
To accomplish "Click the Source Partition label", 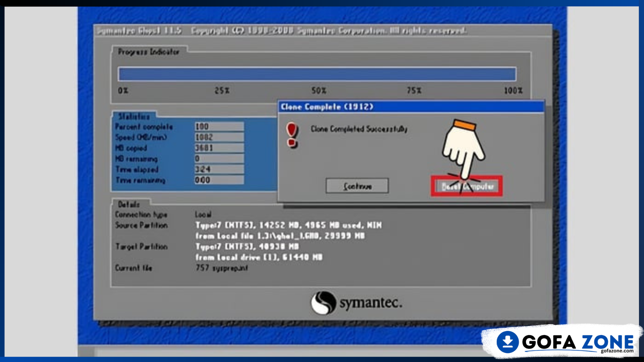I will (142, 225).
